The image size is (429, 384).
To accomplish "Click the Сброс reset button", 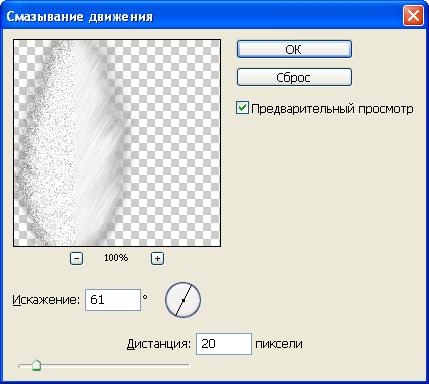I will point(294,77).
